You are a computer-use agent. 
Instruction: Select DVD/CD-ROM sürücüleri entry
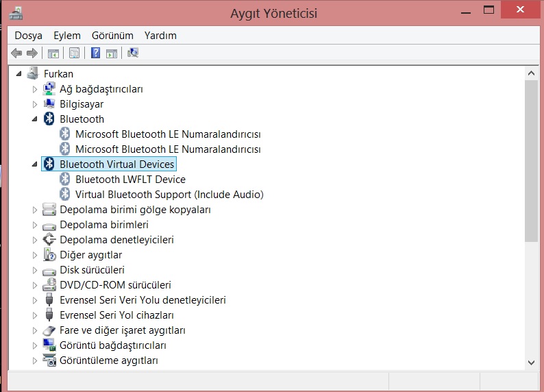pos(115,285)
